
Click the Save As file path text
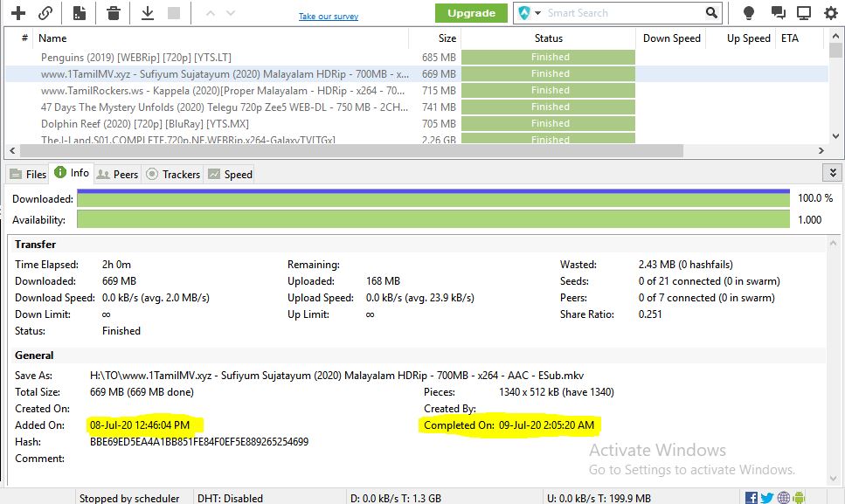(x=336, y=376)
